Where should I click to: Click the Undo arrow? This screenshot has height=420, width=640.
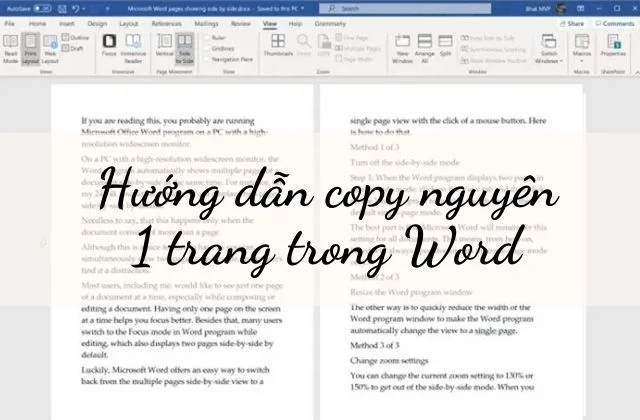point(76,9)
